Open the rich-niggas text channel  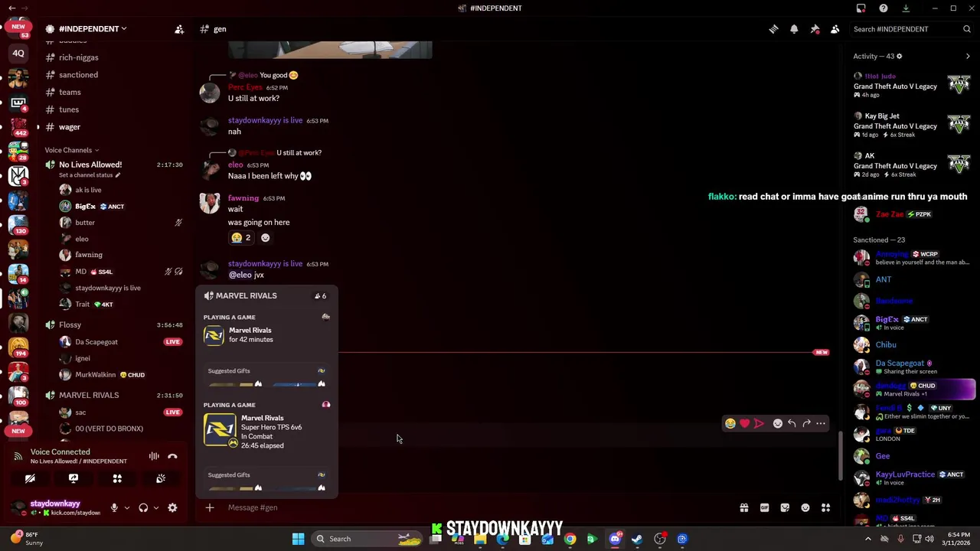[78, 57]
